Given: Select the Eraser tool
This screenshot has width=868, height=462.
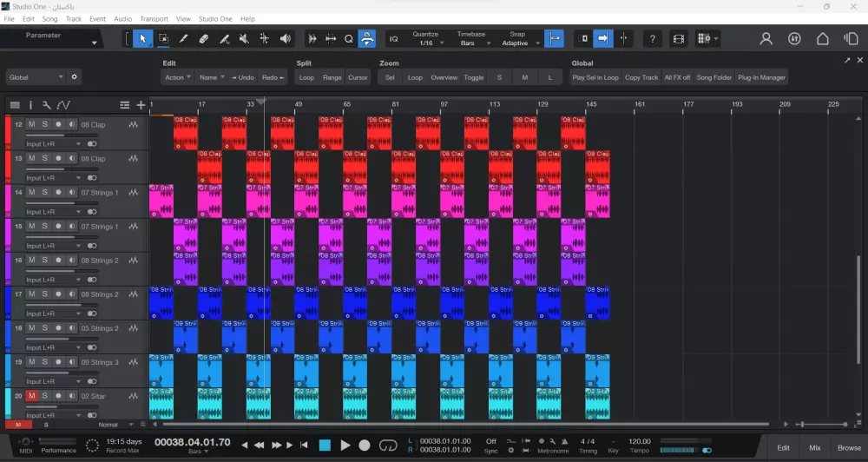Looking at the screenshot, I should coord(203,38).
